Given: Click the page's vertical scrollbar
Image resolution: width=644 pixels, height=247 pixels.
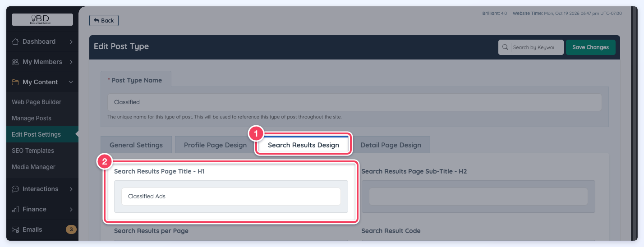Looking at the screenshot, I should tap(634, 123).
